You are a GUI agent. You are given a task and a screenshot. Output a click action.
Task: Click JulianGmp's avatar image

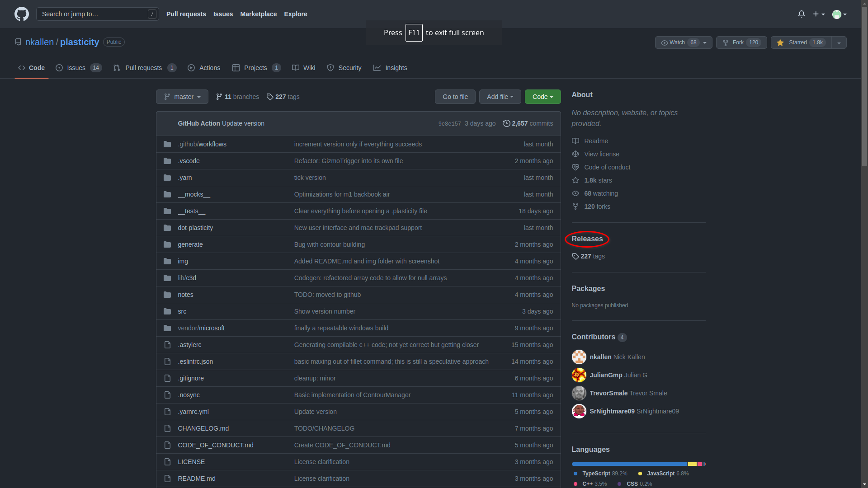pos(579,375)
